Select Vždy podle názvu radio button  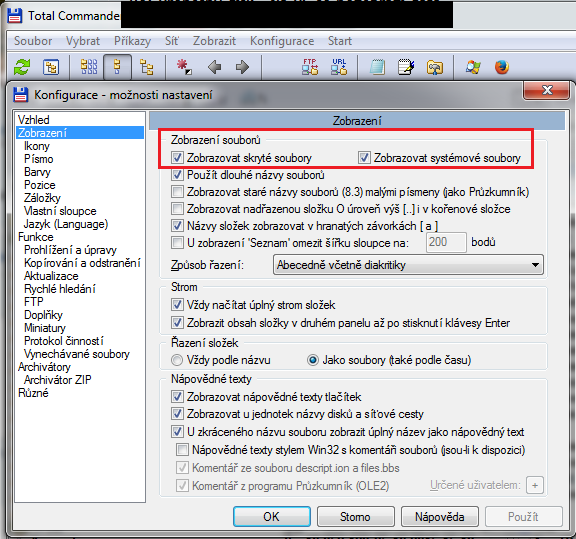(177, 360)
